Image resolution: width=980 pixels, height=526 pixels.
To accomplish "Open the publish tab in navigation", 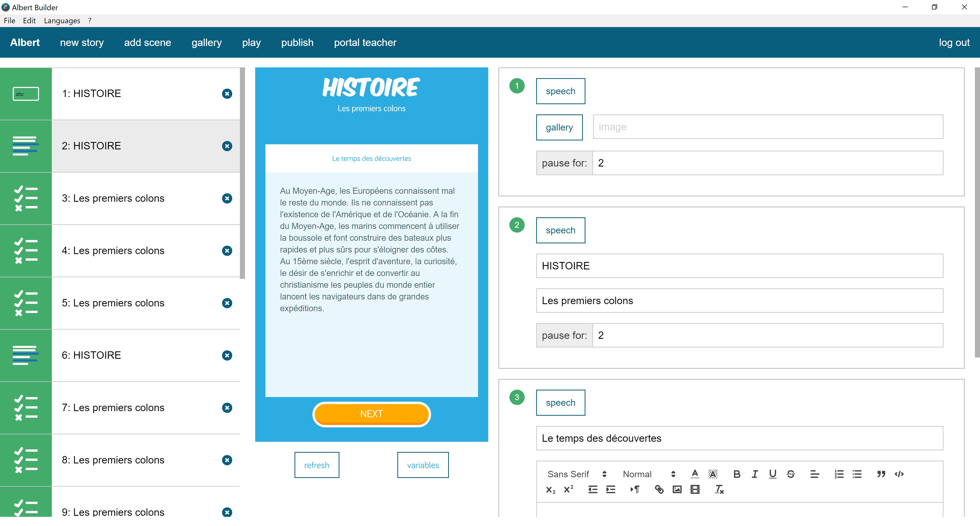I will pos(297,42).
